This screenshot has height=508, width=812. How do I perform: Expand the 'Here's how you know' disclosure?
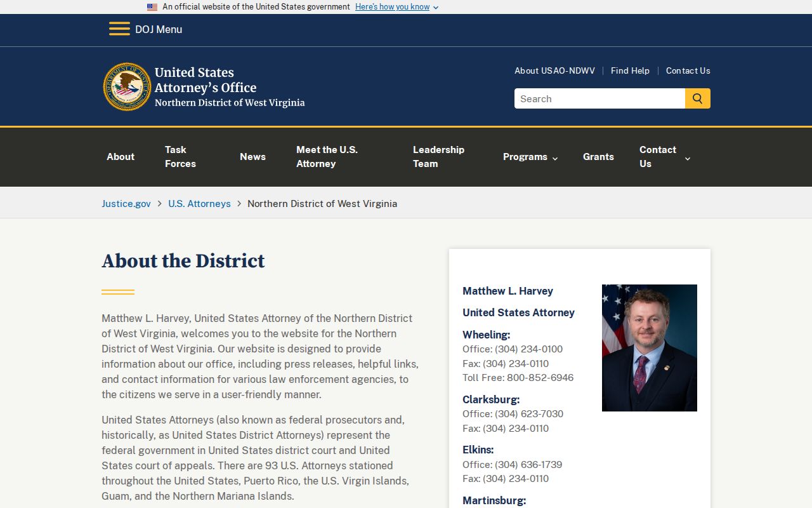(x=396, y=7)
